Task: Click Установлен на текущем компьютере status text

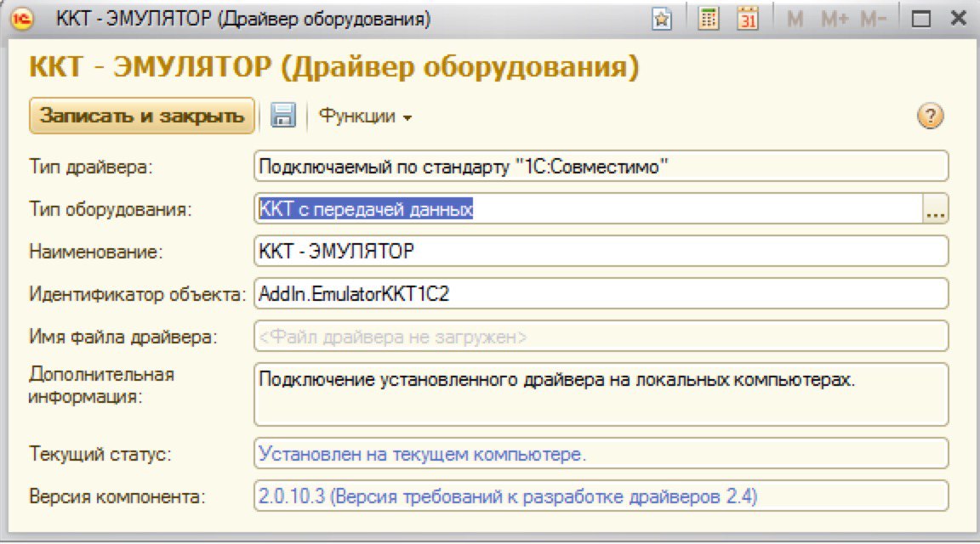Action: [423, 454]
